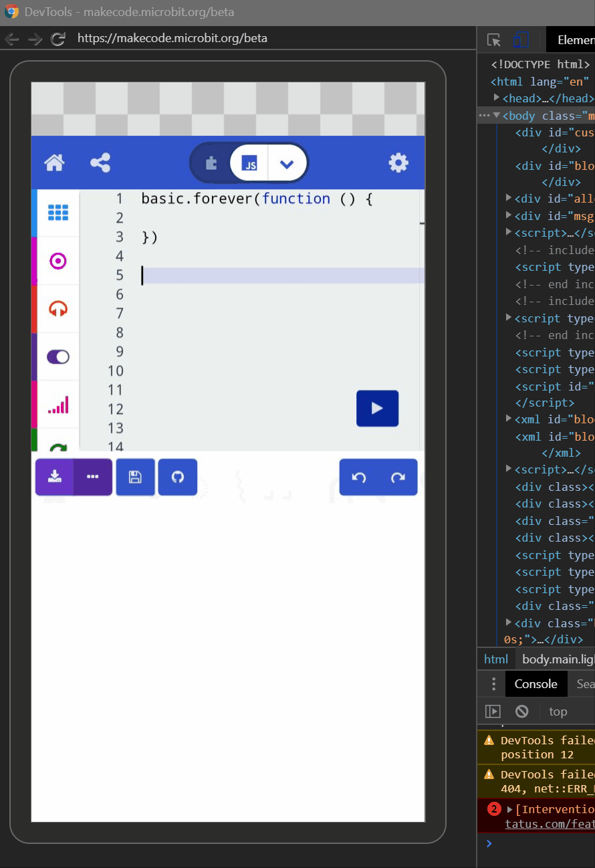Open the Console drawer tab
Viewport: 595px width, 868px height.
(x=535, y=683)
